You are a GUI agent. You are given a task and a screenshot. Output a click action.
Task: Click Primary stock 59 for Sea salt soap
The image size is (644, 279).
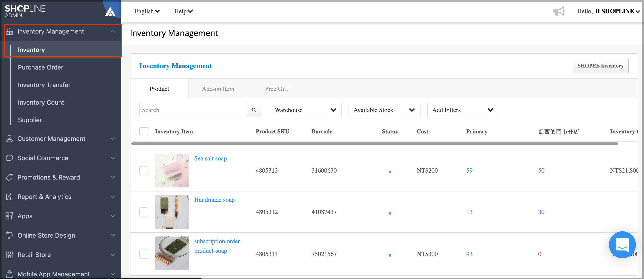click(x=469, y=171)
